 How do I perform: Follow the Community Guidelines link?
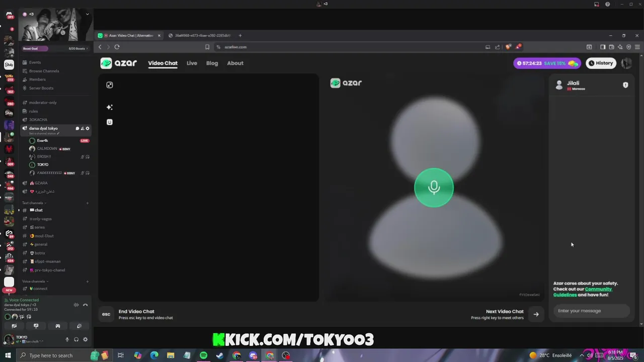(x=583, y=292)
